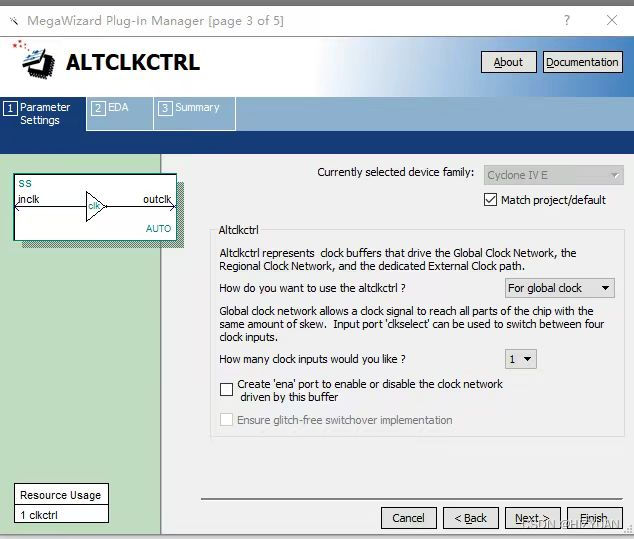
Task: Click the help question mark in title bar
Action: pos(567,20)
